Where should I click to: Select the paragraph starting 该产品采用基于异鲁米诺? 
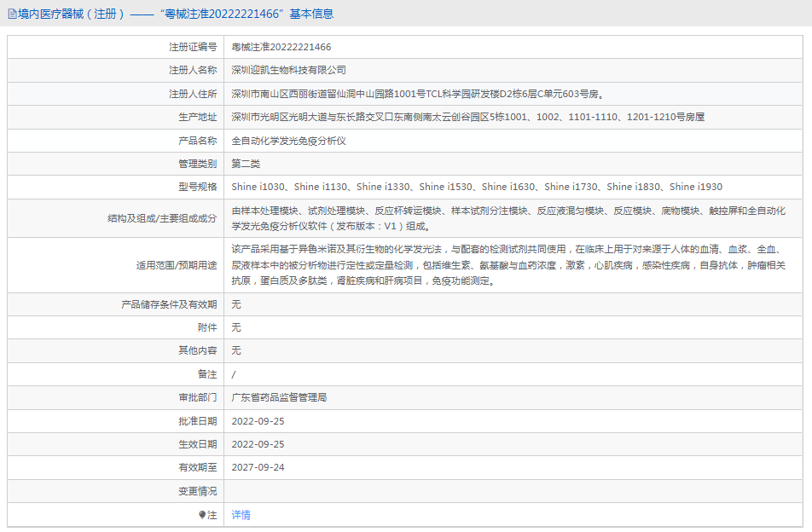click(508, 265)
